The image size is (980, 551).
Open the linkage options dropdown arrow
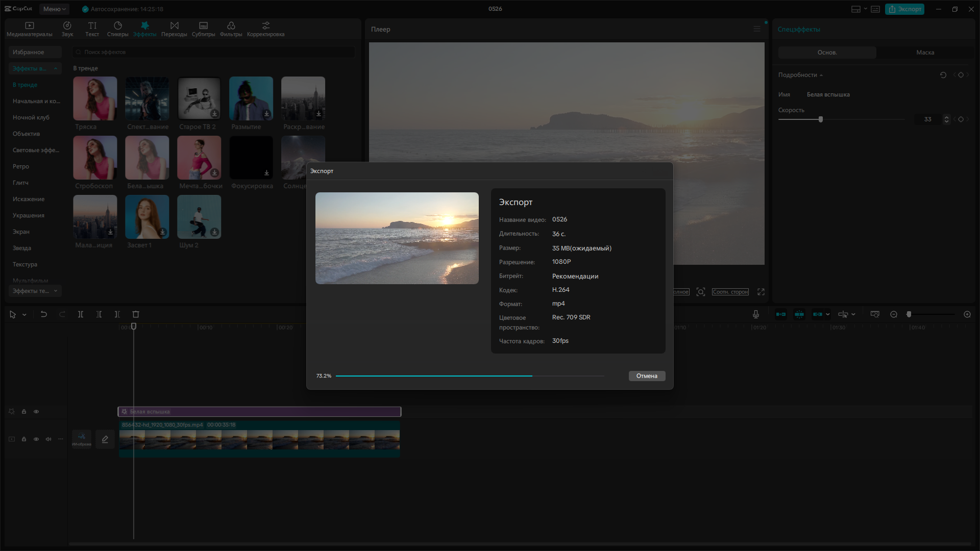point(828,314)
